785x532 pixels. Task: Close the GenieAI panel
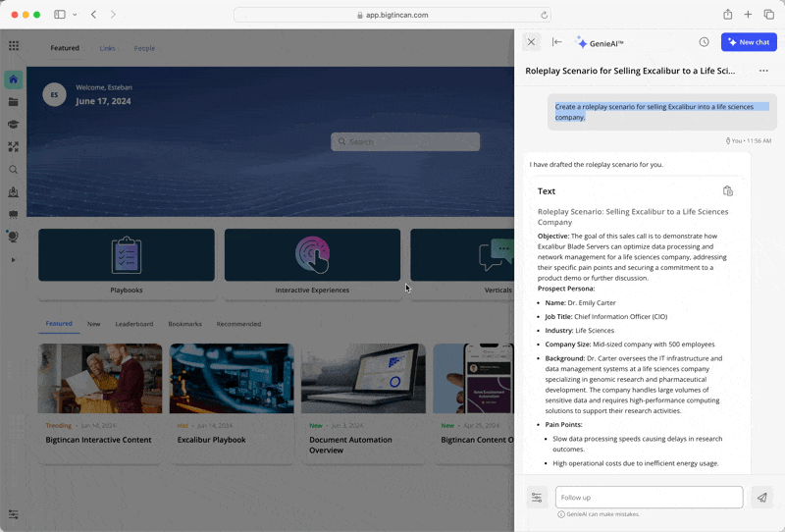[531, 42]
